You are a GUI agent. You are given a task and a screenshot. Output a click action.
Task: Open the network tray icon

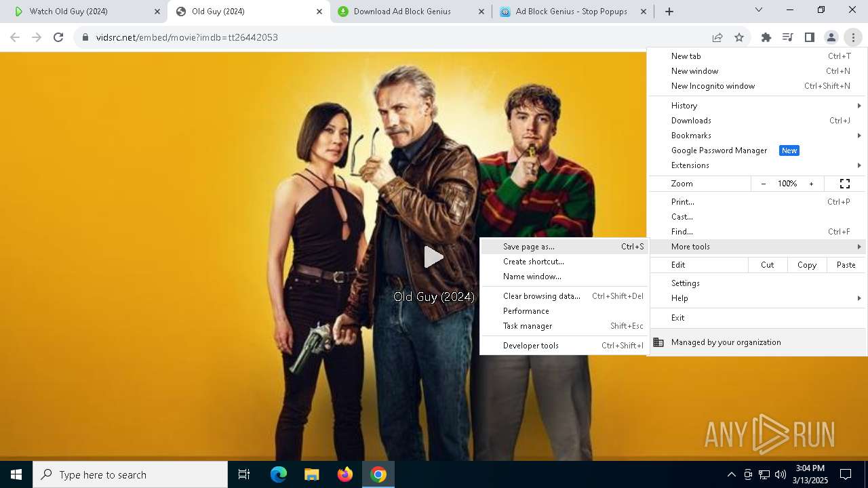[764, 474]
